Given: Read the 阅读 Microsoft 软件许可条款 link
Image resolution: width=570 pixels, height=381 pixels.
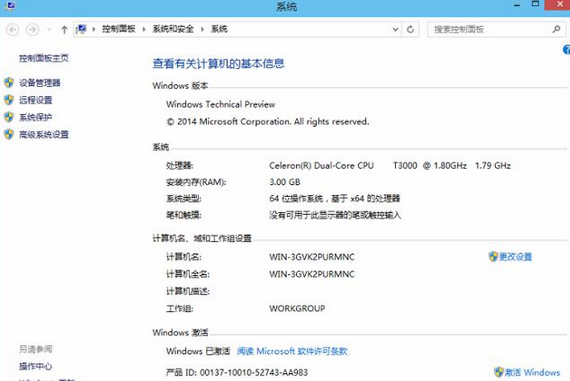Looking at the screenshot, I should pyautogui.click(x=292, y=351).
